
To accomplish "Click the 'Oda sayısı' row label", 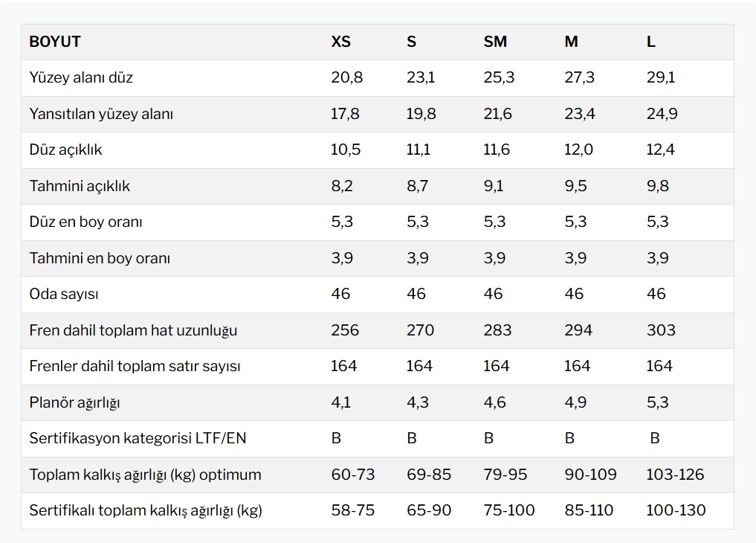I will pyautogui.click(x=64, y=294).
